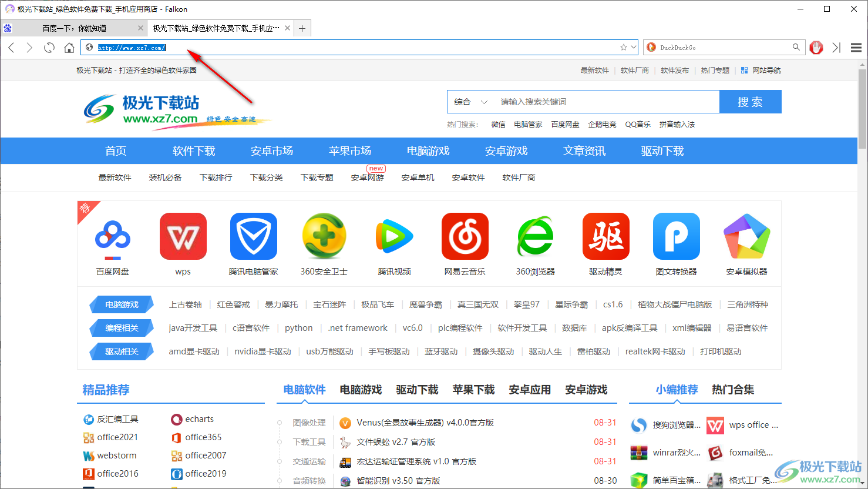Click the arrow-to-bar icon beside AdBlock
The image size is (868, 489).
tap(836, 48)
